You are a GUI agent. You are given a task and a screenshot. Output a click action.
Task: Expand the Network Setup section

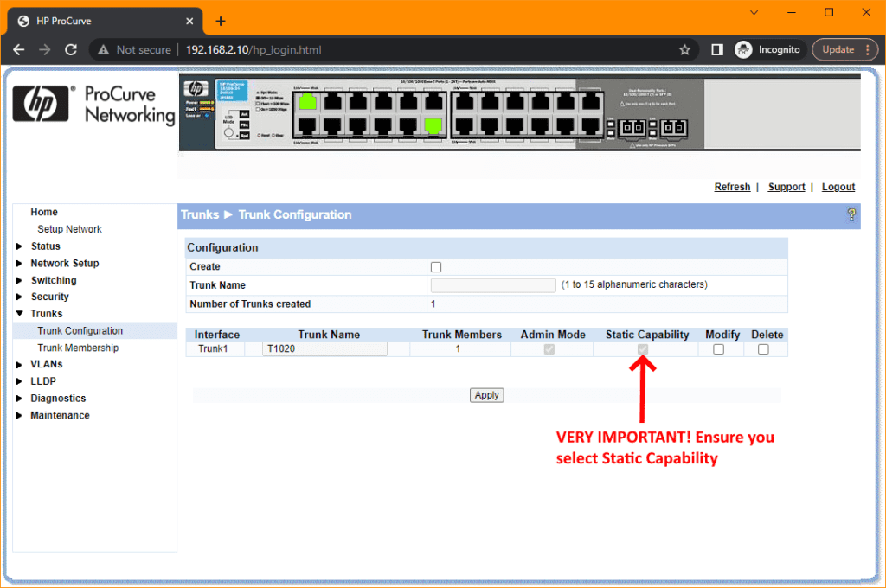(x=19, y=263)
